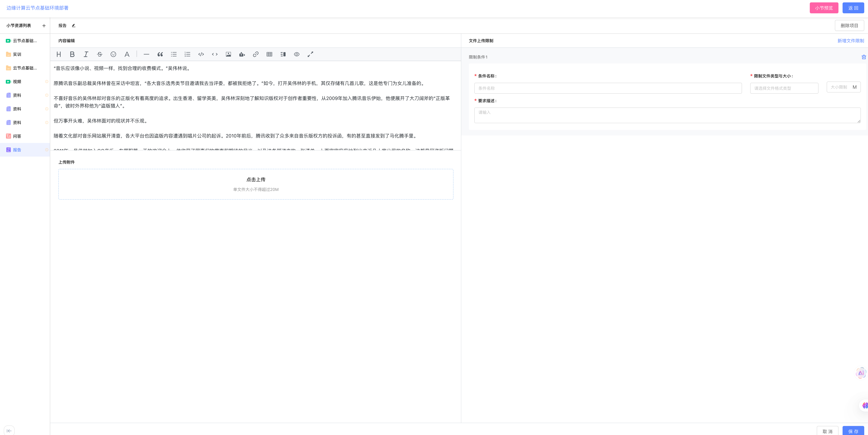Insert table from editor toolbar
The width and height of the screenshot is (868, 435).
coord(269,54)
